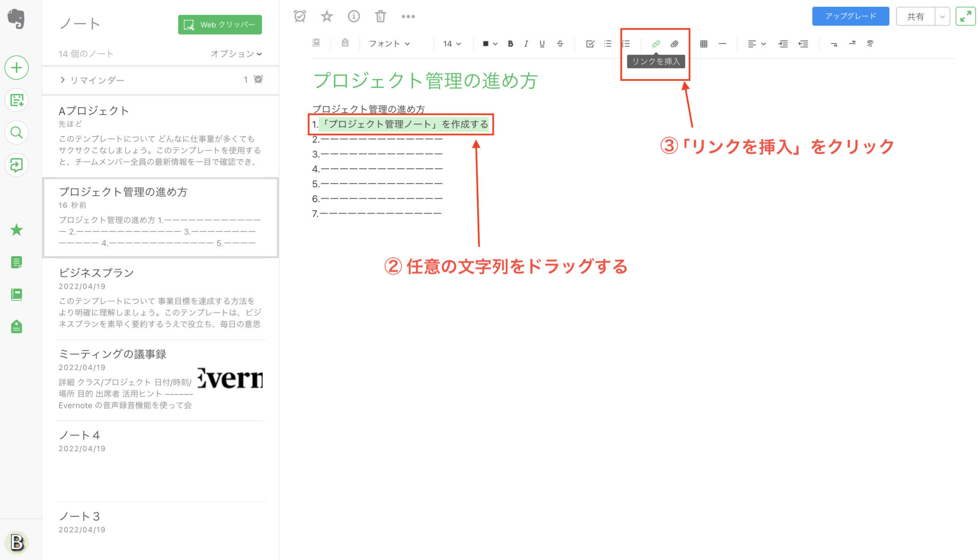
Task: Select the Insert link tool
Action: pos(655,44)
